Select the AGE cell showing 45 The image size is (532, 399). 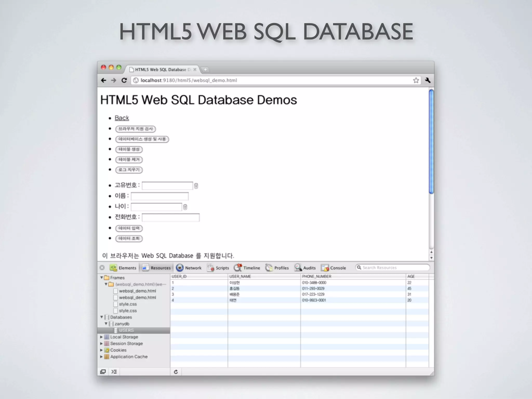click(417, 288)
